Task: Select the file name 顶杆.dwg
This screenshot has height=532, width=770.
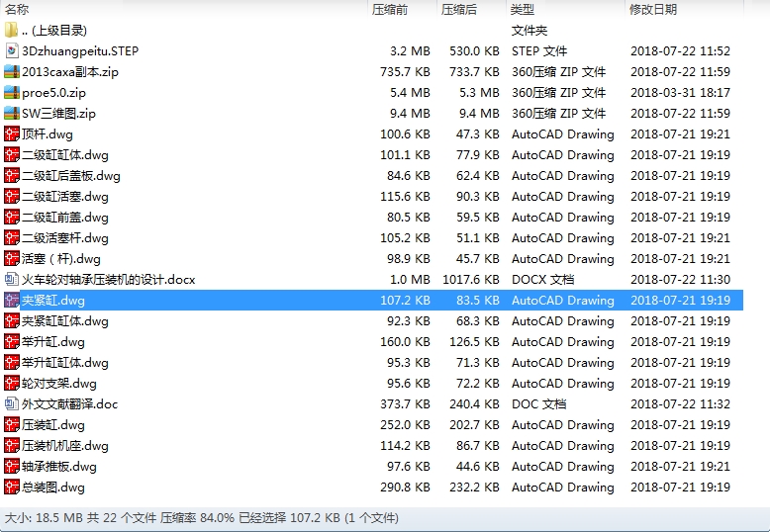Action: (48, 134)
